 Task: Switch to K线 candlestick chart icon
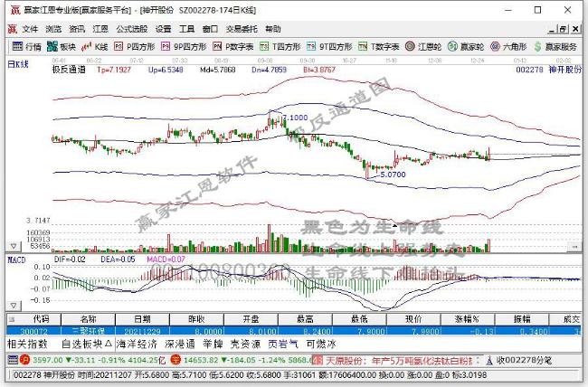coord(95,46)
